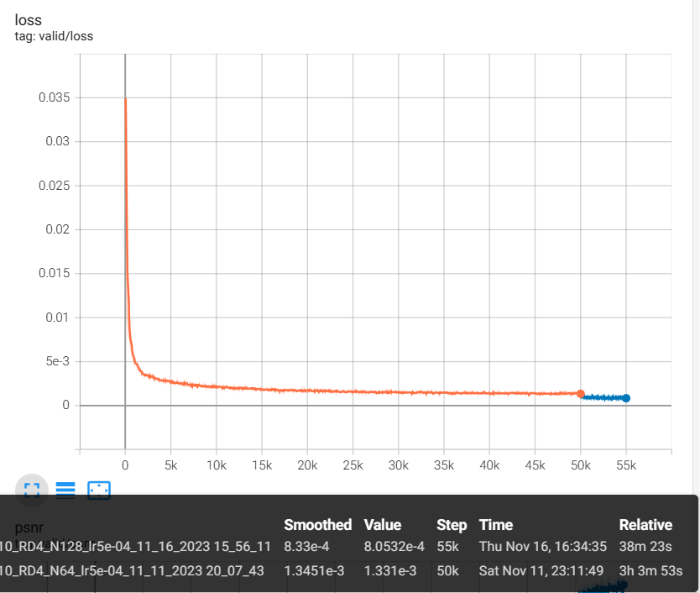700x593 pixels.
Task: Click the 'Value' column header
Action: (383, 525)
